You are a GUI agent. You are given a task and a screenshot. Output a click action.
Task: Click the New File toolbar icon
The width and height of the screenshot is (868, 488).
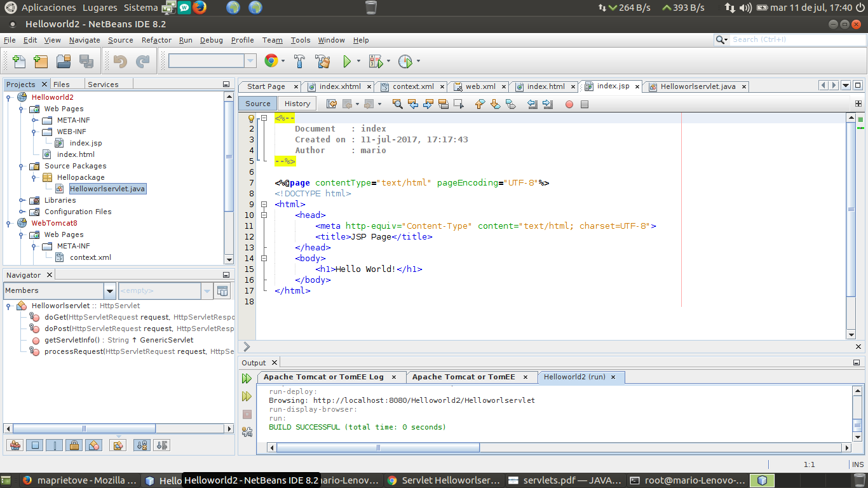click(19, 62)
